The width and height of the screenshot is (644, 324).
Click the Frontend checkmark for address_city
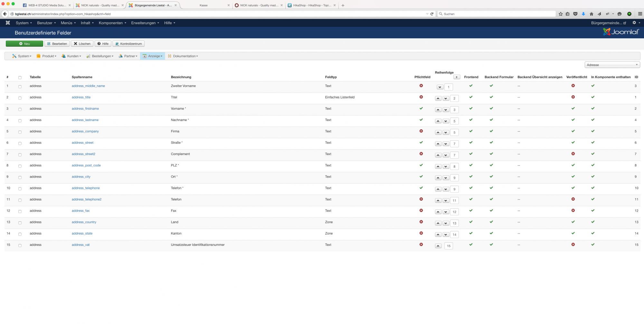(x=471, y=177)
